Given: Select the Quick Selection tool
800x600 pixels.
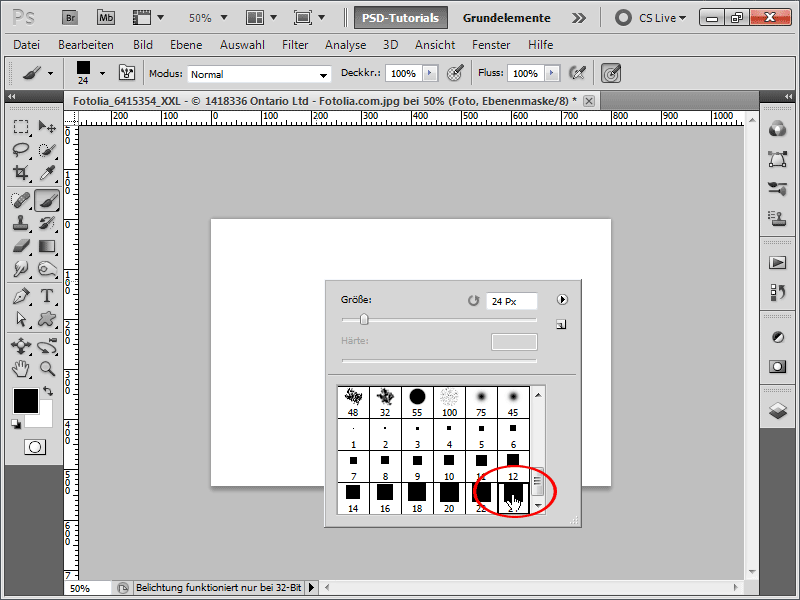Looking at the screenshot, I should (x=47, y=149).
